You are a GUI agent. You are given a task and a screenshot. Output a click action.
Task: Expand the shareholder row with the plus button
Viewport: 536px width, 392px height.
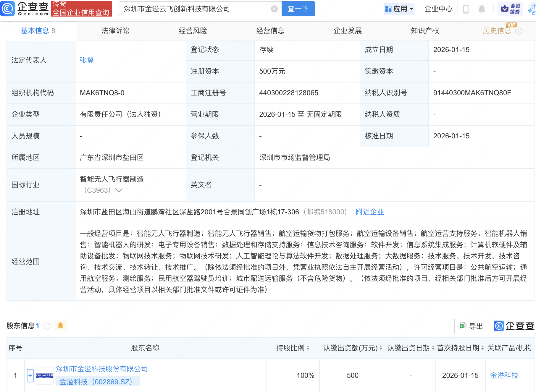(x=30, y=375)
